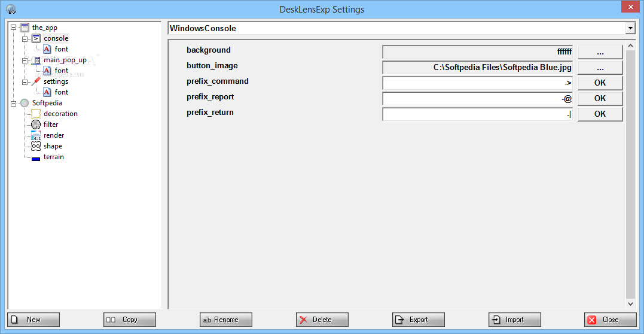Viewport: 644px width, 334px height.
Task: Click the shape node icon
Action: pos(36,146)
